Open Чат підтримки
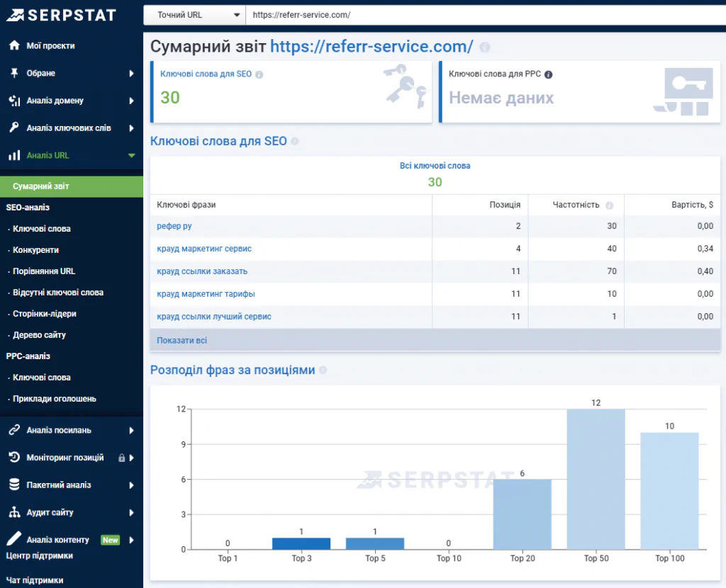Image resolution: width=726 pixels, height=588 pixels. click(x=35, y=580)
